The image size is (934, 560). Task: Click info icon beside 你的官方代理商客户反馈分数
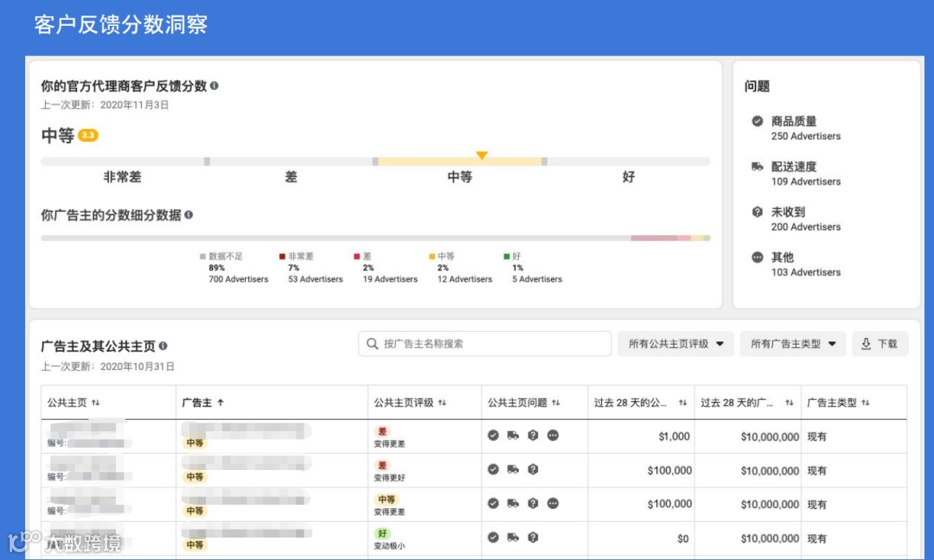(x=214, y=86)
